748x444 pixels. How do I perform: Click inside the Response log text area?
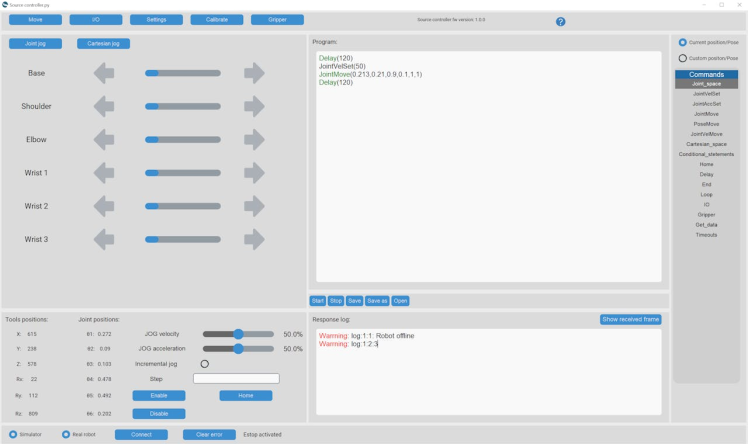click(x=488, y=372)
